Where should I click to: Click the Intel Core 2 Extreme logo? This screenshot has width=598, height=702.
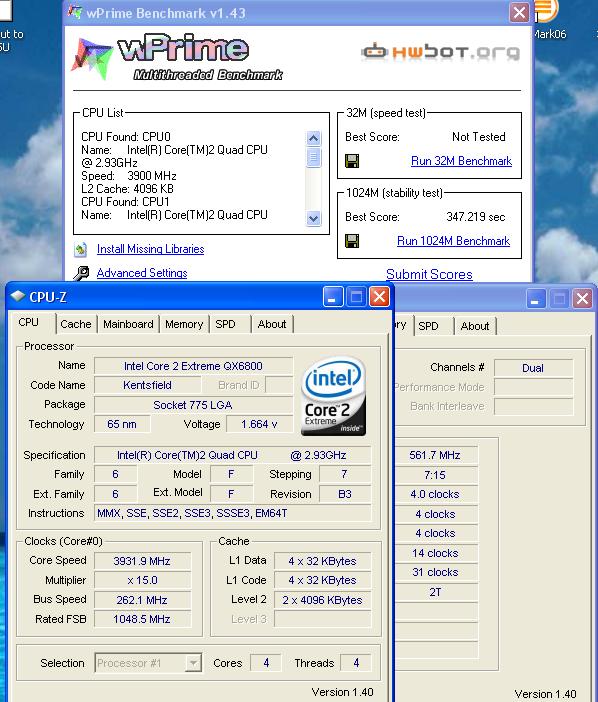pos(333,396)
